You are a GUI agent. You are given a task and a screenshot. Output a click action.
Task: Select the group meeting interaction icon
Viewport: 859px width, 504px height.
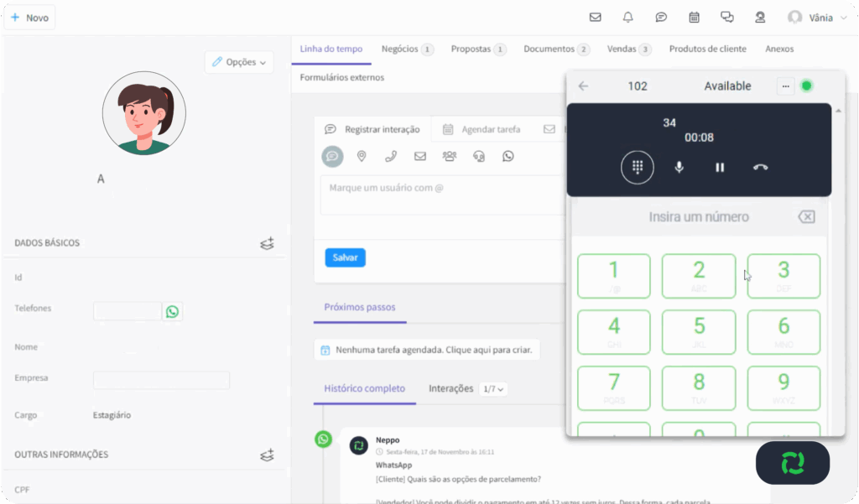click(450, 157)
